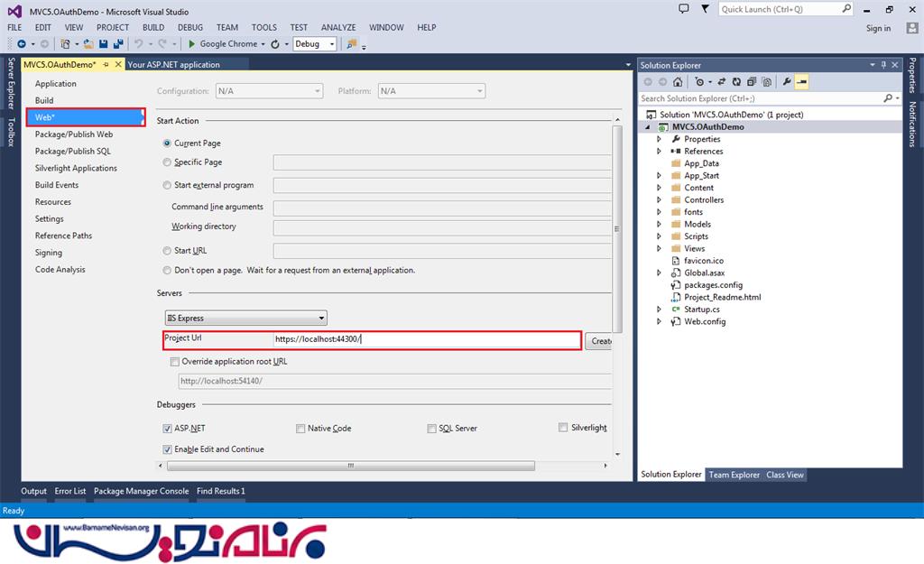Image resolution: width=924 pixels, height=564 pixels.
Task: Open the Build Events settings page
Action: point(57,185)
